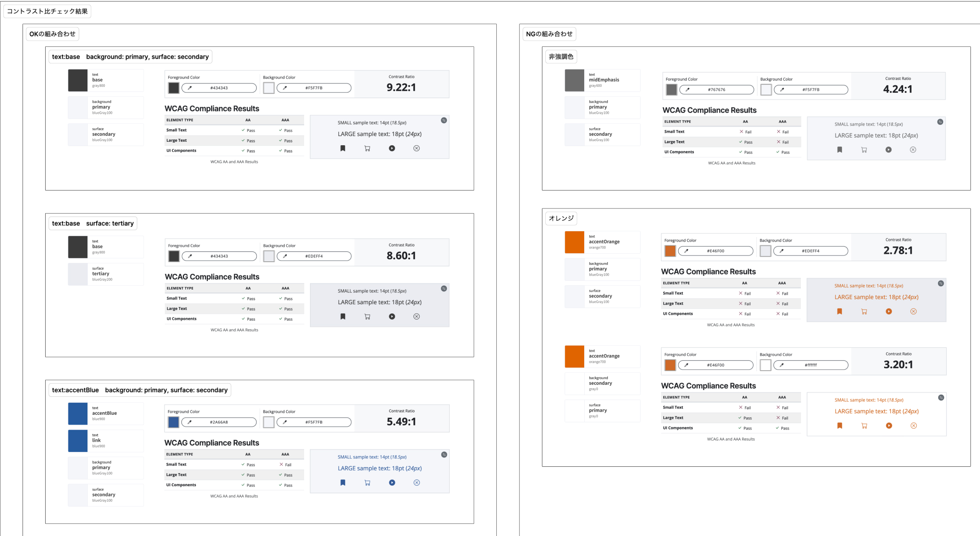The height and width of the screenshot is (536, 980).
Task: Click the dark bookmark icon in surface tertiary sample
Action: point(343,317)
